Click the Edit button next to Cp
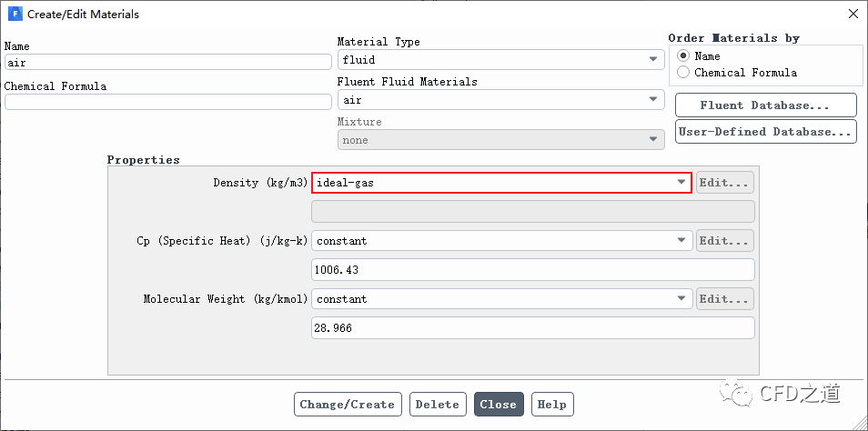 (724, 241)
